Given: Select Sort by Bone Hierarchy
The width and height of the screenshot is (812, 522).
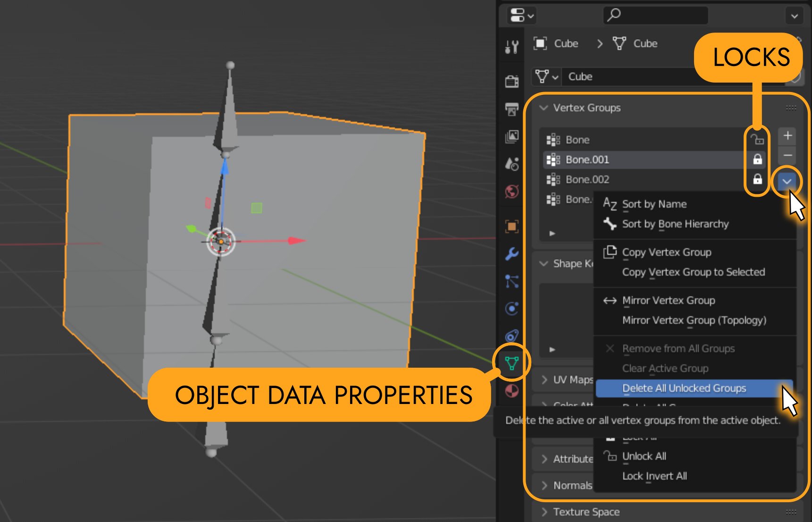Looking at the screenshot, I should point(675,224).
